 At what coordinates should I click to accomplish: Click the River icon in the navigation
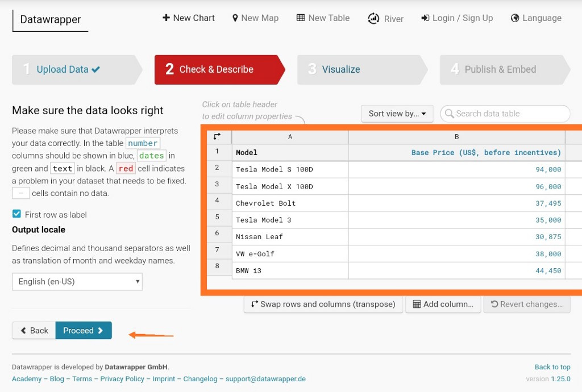(x=374, y=18)
